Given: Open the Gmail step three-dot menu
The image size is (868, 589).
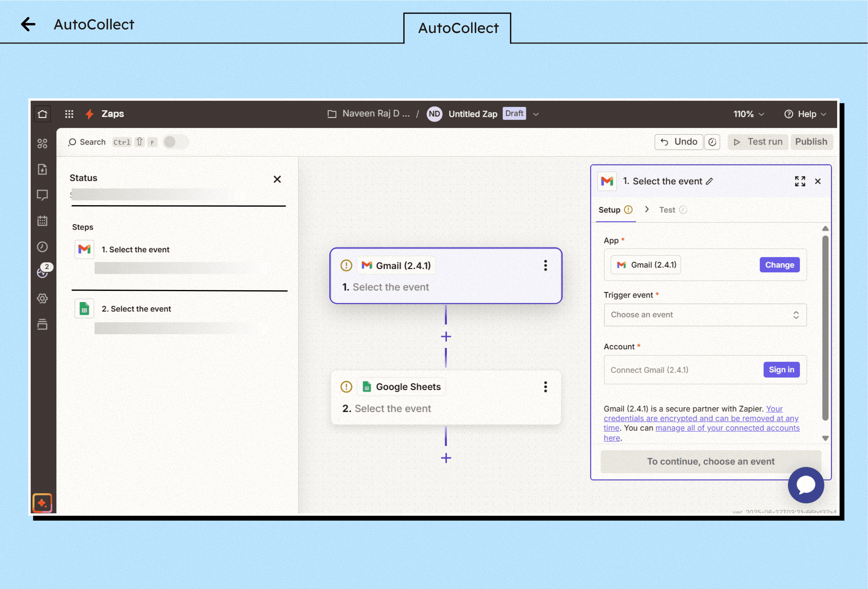Looking at the screenshot, I should pos(545,265).
